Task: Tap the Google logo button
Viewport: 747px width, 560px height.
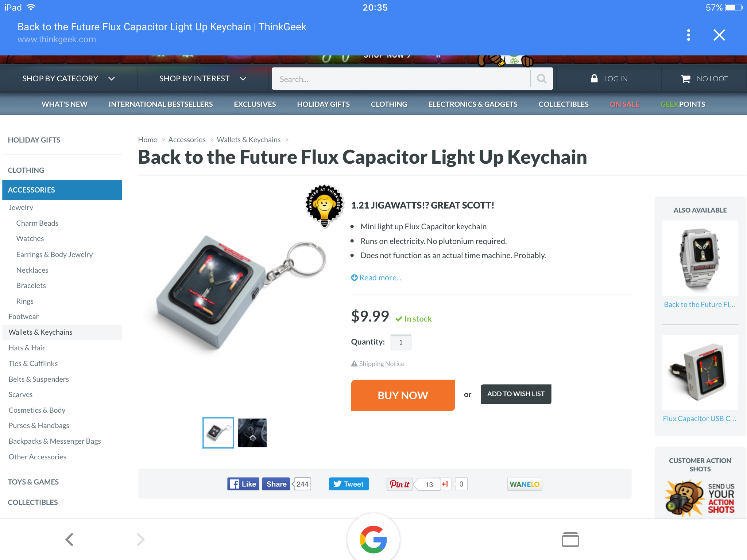Action: [x=373, y=539]
